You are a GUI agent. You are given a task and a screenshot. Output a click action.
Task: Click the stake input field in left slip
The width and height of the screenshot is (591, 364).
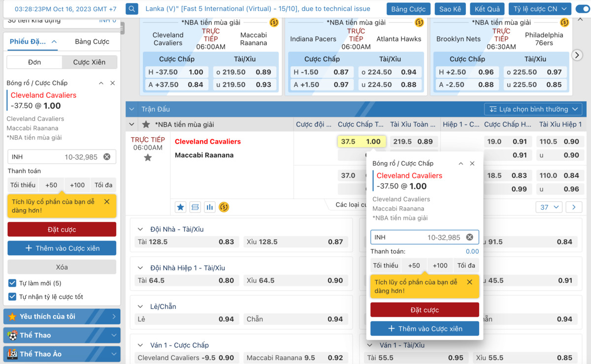(x=54, y=157)
